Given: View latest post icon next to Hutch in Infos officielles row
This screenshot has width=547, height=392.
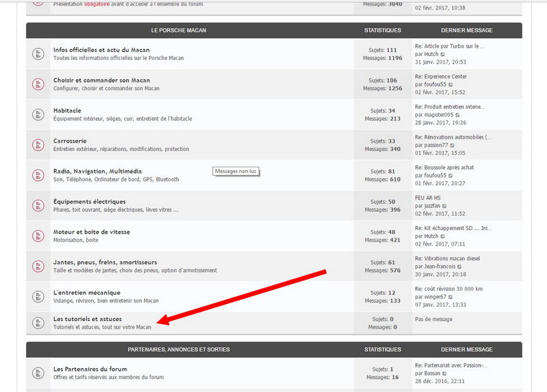Looking at the screenshot, I should (x=442, y=55).
